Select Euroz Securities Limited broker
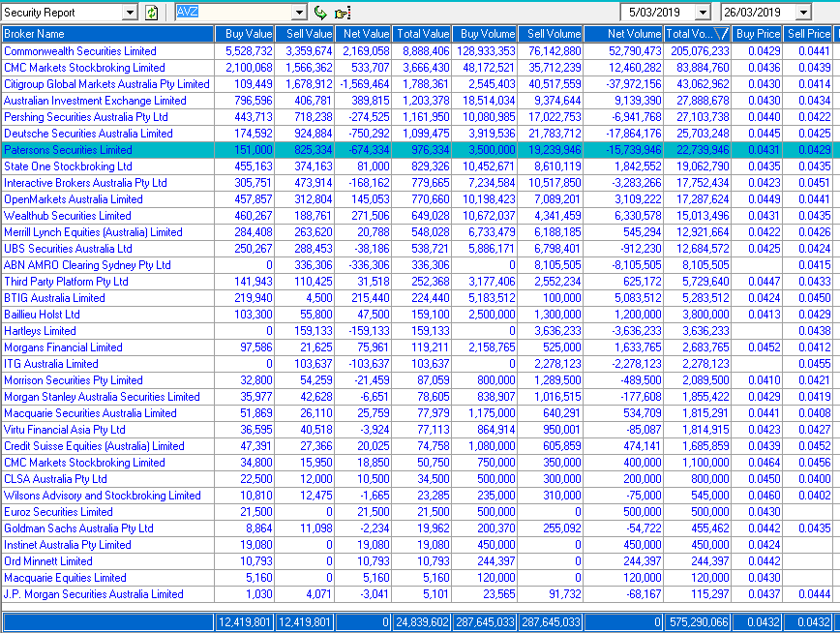 point(58,512)
